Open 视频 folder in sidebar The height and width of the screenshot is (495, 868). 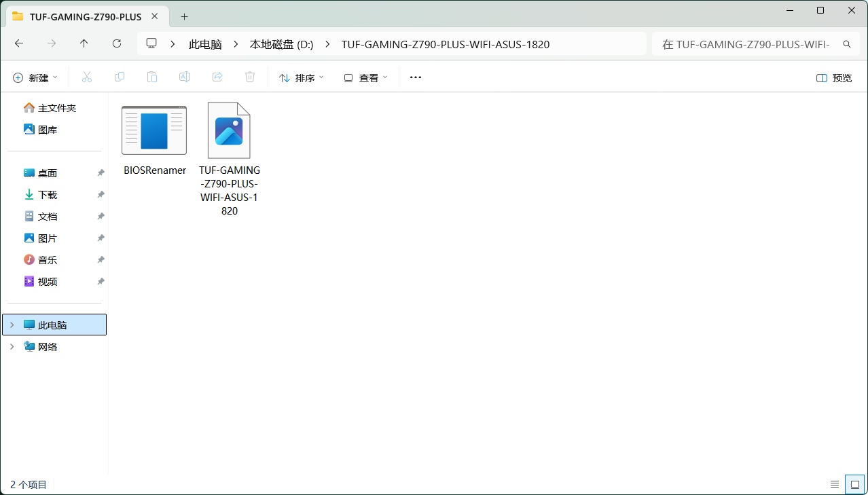41,282
